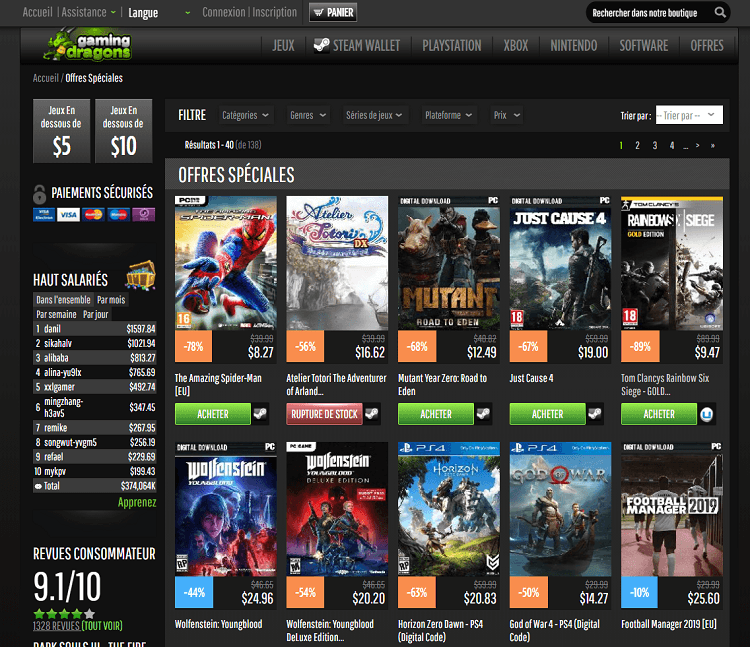Open the Offres menu

coord(706,46)
